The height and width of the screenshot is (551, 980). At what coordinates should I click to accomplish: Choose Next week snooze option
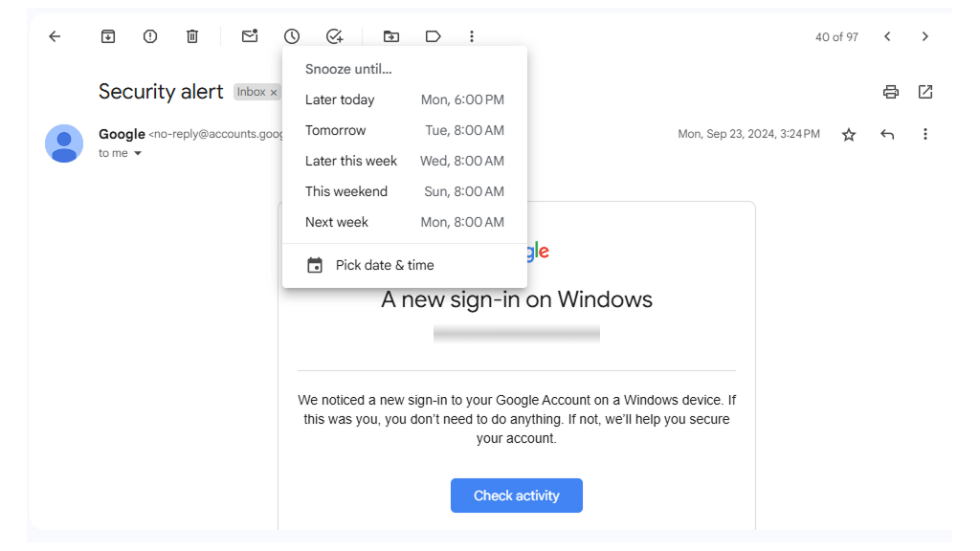(405, 222)
